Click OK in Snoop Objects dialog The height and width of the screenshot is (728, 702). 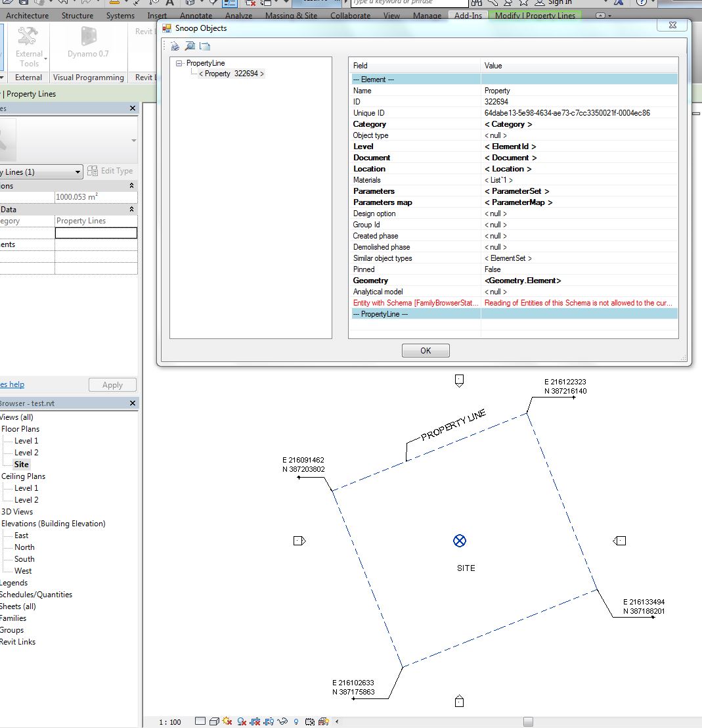coord(426,351)
